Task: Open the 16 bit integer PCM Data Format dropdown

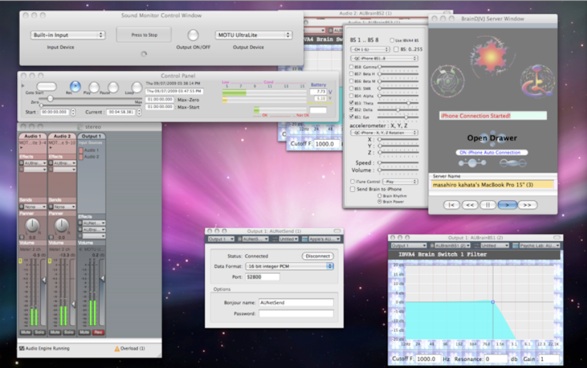Action: (x=289, y=266)
